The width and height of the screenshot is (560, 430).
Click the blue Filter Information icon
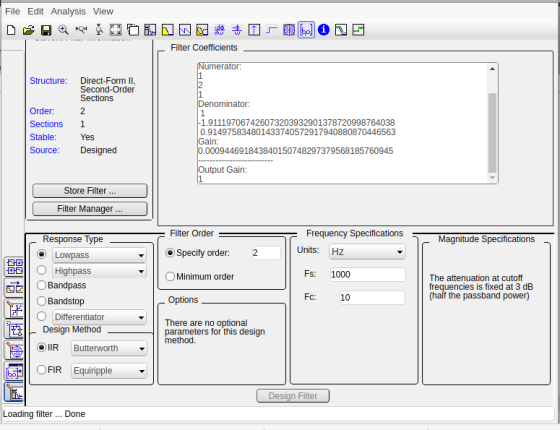(x=324, y=30)
